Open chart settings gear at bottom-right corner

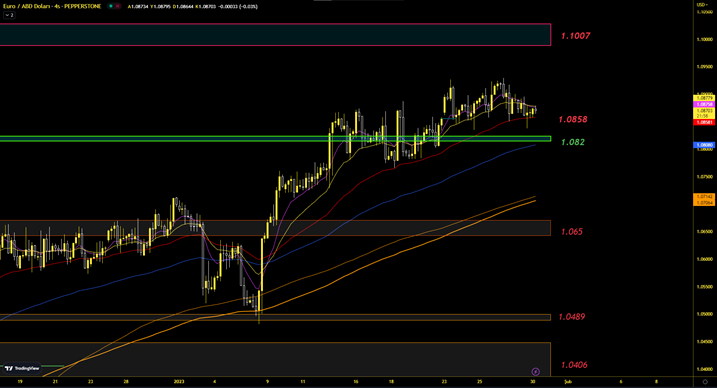coord(705,382)
